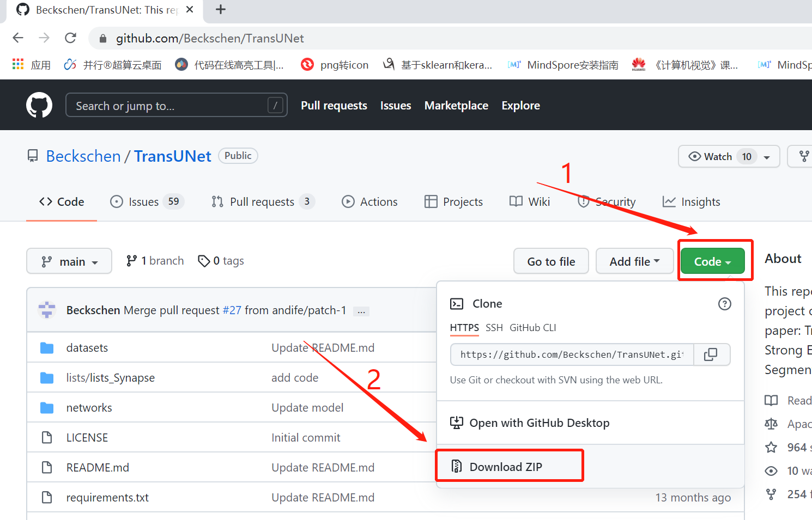
Task: Click the Clone help question mark icon
Action: click(724, 304)
